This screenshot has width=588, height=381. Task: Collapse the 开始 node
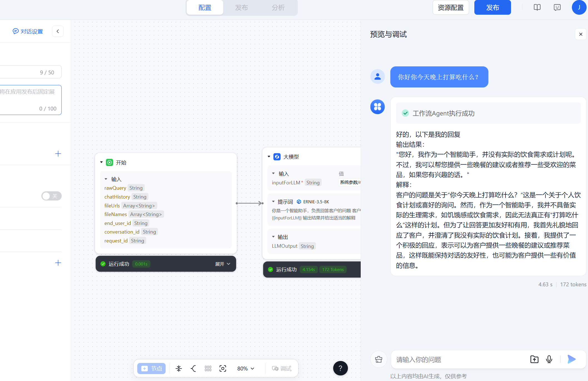(x=101, y=162)
